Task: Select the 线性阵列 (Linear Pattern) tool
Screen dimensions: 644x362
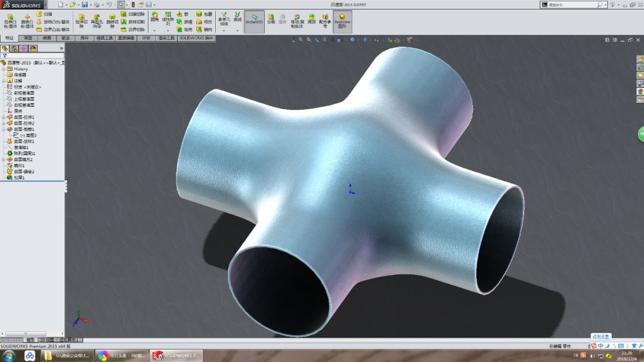Action: click(x=168, y=20)
